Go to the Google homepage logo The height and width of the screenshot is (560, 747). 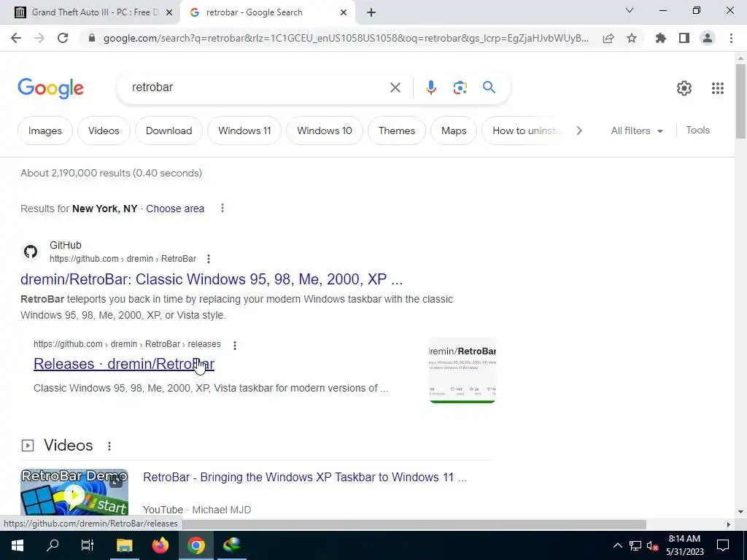point(50,88)
